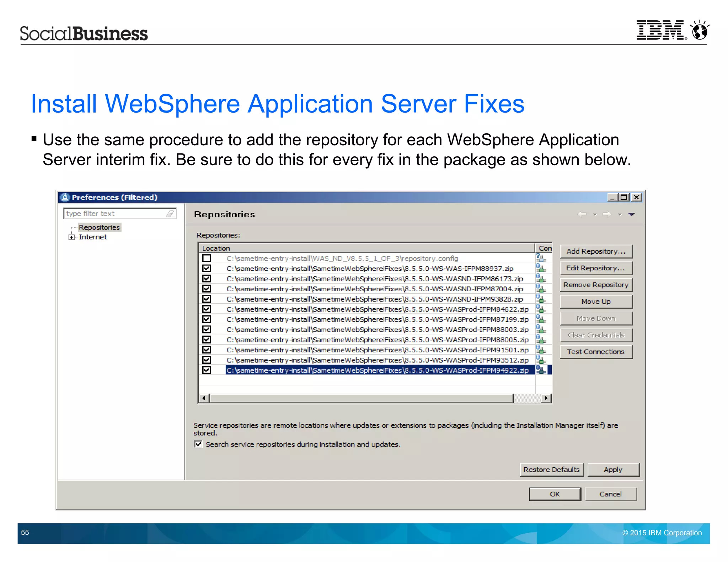Open the forward history dropdown arrow
Screen dimensions: 728x562
click(x=620, y=215)
